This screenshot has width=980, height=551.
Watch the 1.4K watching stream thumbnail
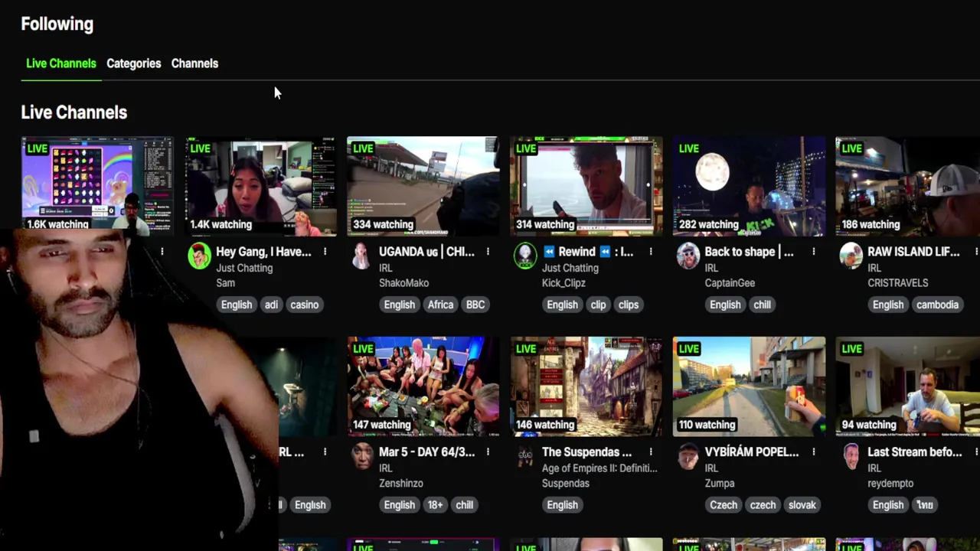point(260,186)
